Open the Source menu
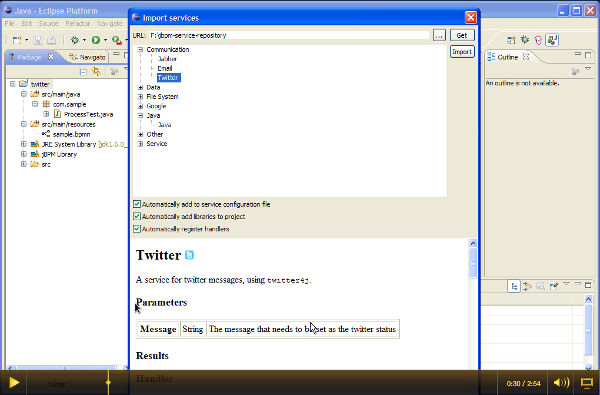600x395 pixels. pyautogui.click(x=48, y=23)
